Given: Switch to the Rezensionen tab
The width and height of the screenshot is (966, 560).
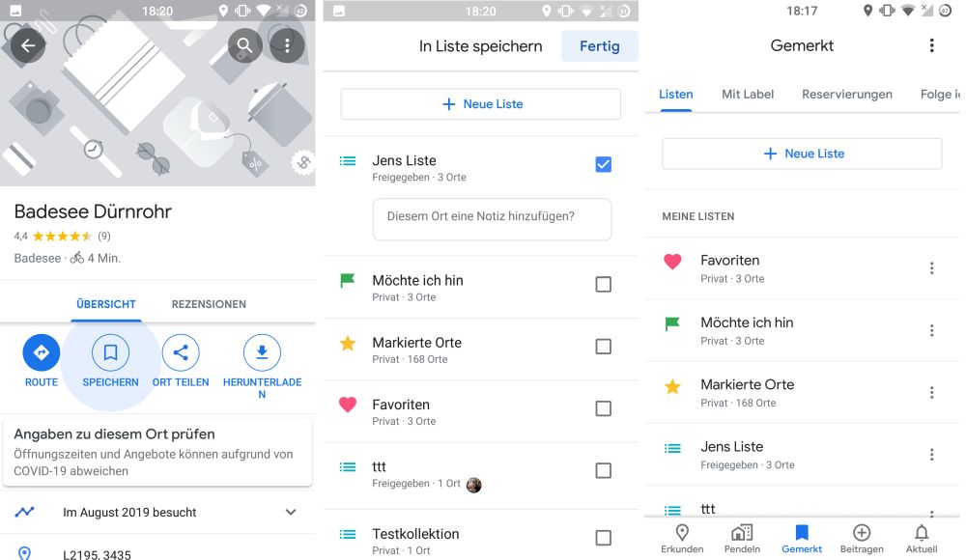Looking at the screenshot, I should click(209, 304).
